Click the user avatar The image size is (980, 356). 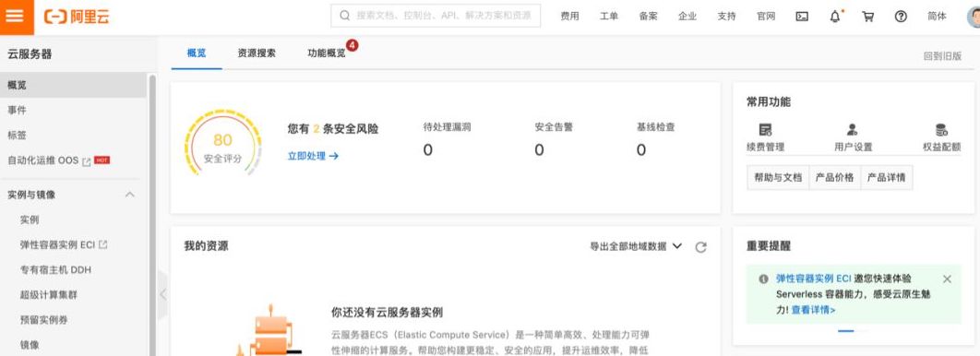click(974, 17)
